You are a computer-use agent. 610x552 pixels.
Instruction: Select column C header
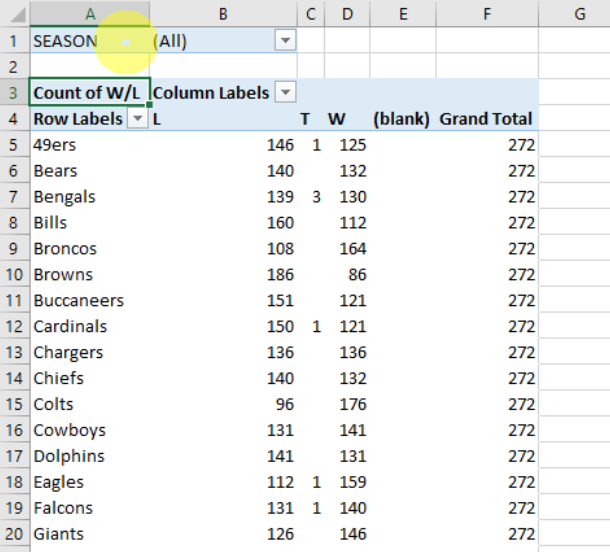[x=311, y=14]
